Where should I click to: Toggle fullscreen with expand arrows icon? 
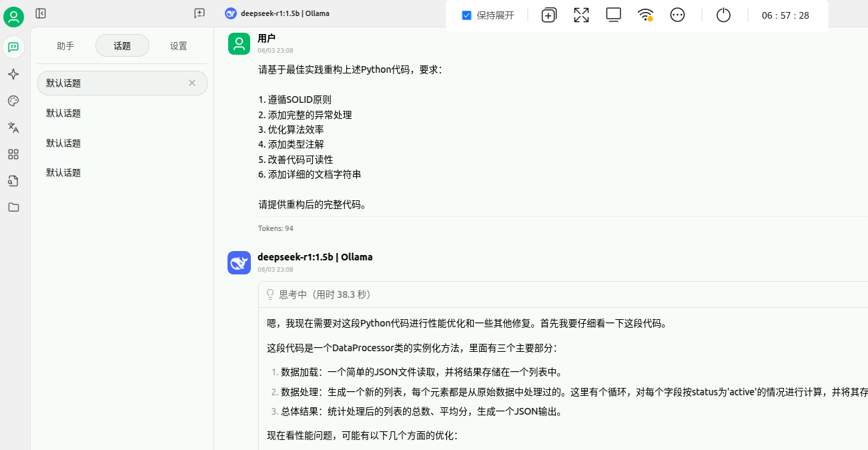pos(581,15)
